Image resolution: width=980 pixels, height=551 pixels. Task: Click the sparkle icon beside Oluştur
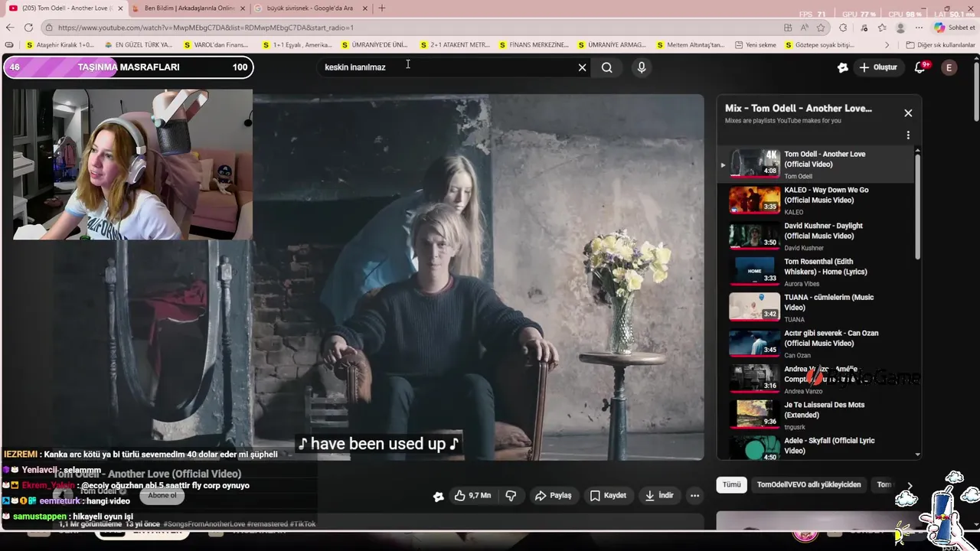pyautogui.click(x=842, y=67)
